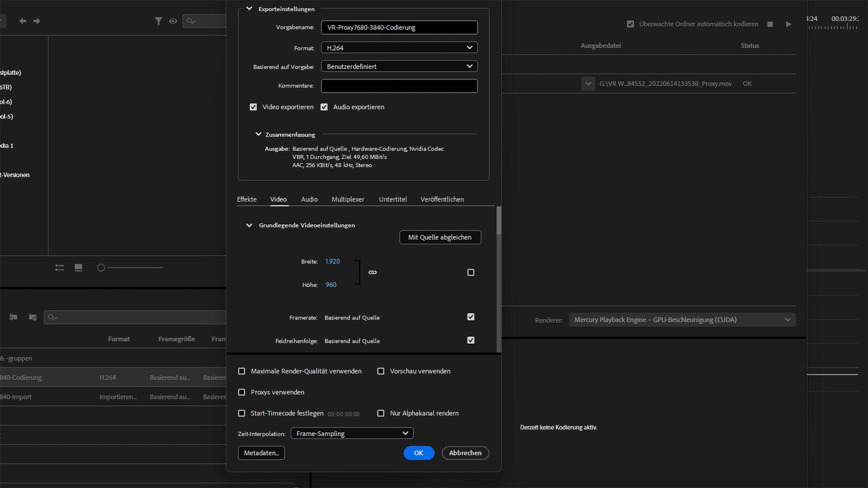
Task: Click the Mit Quelle abgleichen button
Action: pyautogui.click(x=440, y=237)
